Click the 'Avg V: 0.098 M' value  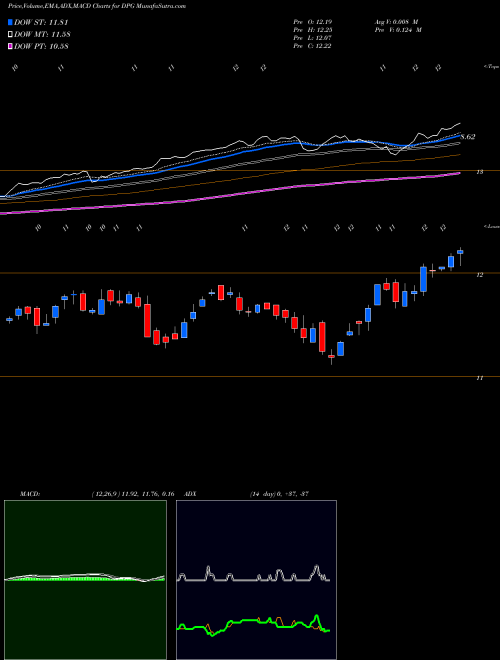396,21
